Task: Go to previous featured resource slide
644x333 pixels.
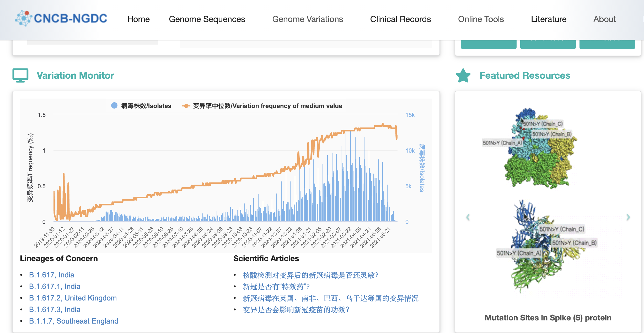Action: 468,217
